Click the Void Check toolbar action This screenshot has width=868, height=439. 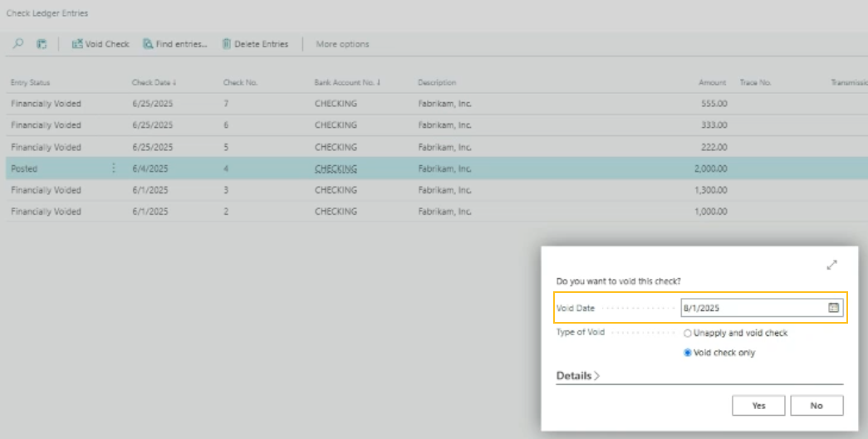coord(101,44)
